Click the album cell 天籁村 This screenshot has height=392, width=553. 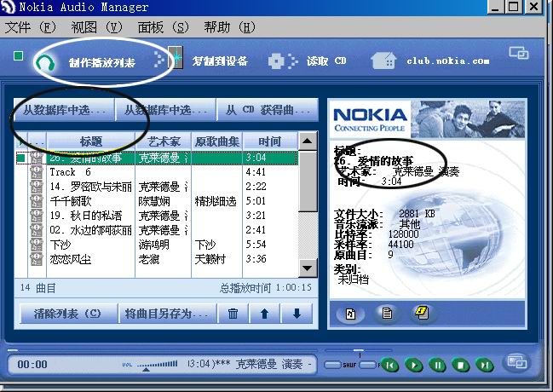pos(210,259)
